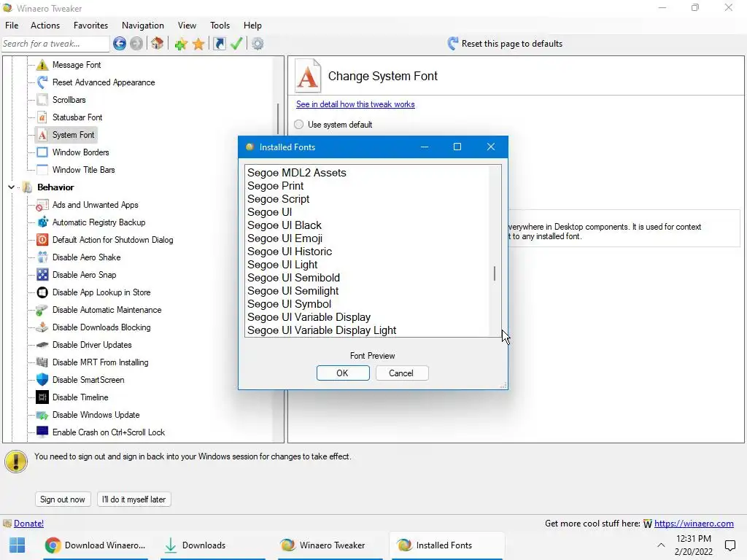The width and height of the screenshot is (747, 560).
Task: Collapse the Behavior tree category
Action: (12, 187)
